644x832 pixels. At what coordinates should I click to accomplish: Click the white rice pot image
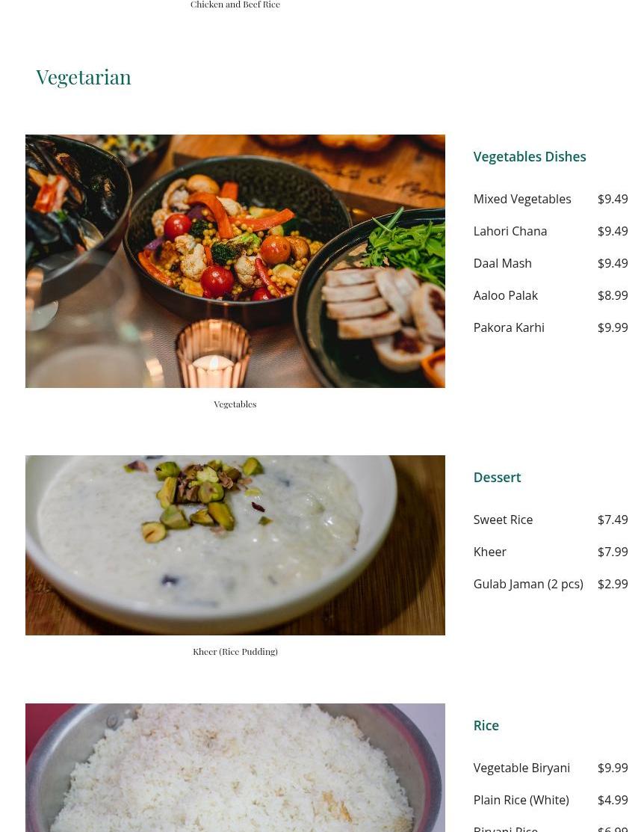point(235,768)
